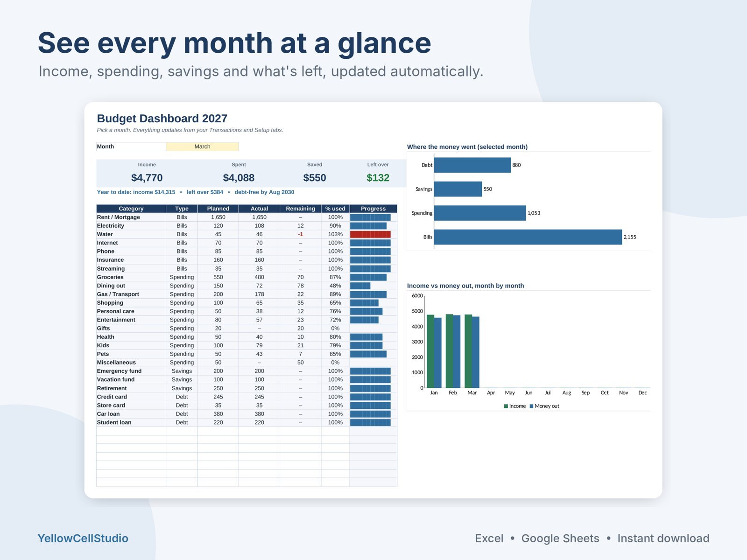Select the 103% used cell for Water
Screen dimensions: 747x560
(335, 234)
